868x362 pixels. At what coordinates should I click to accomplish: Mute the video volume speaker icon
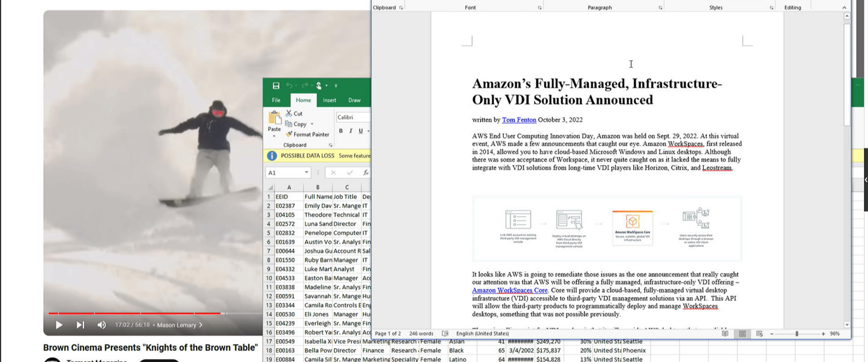(x=102, y=325)
